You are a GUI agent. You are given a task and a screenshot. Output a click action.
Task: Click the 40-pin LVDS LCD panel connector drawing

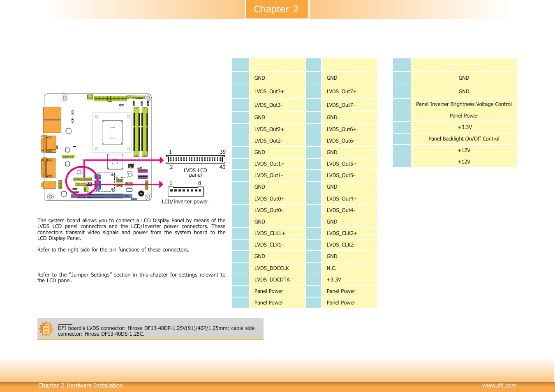tap(195, 159)
